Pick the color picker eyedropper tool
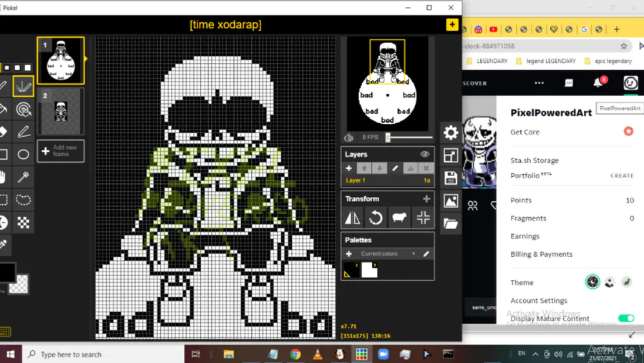644x363 pixels. pyautogui.click(x=4, y=245)
